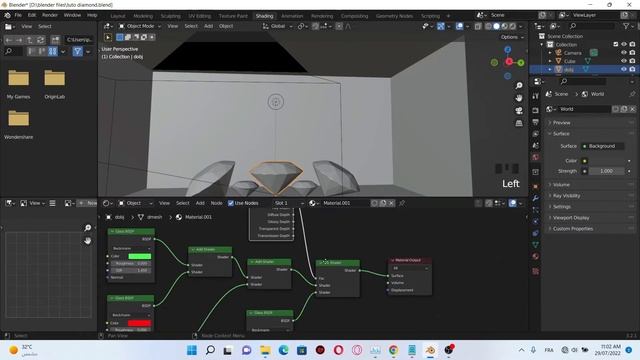Open the shader editor Object type dropdown
This screenshot has width=640, height=360.
pos(136,203)
